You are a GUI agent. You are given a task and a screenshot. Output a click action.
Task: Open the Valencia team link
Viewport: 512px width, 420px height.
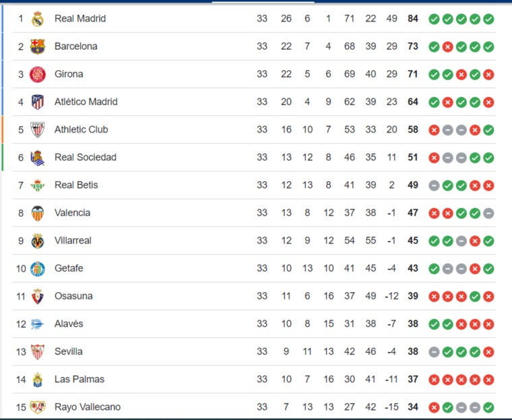coord(72,213)
